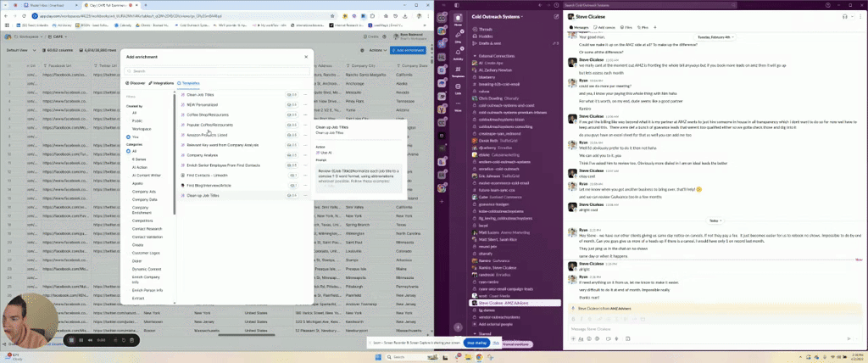Select the 'You' created-by filter
The height and width of the screenshot is (363, 868).
pyautogui.click(x=136, y=137)
